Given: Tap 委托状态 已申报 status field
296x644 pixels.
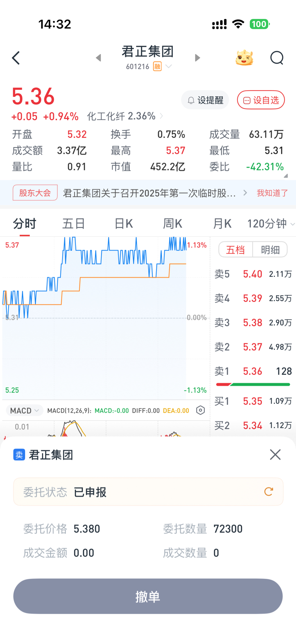Looking at the screenshot, I should pos(148,492).
